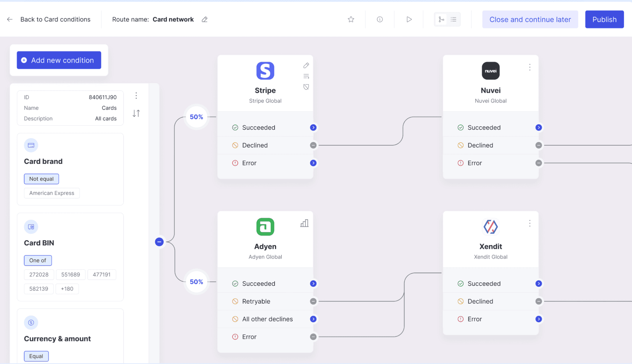Select the Equal operator tag
This screenshot has height=364, width=632.
(36, 356)
